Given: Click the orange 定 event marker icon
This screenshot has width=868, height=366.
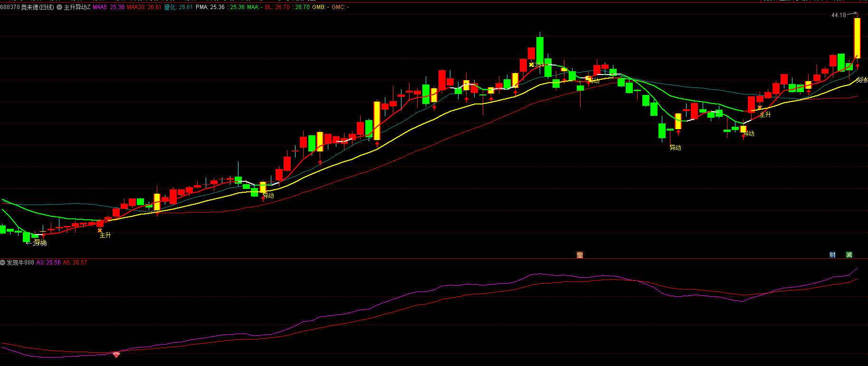Looking at the screenshot, I should point(580,255).
